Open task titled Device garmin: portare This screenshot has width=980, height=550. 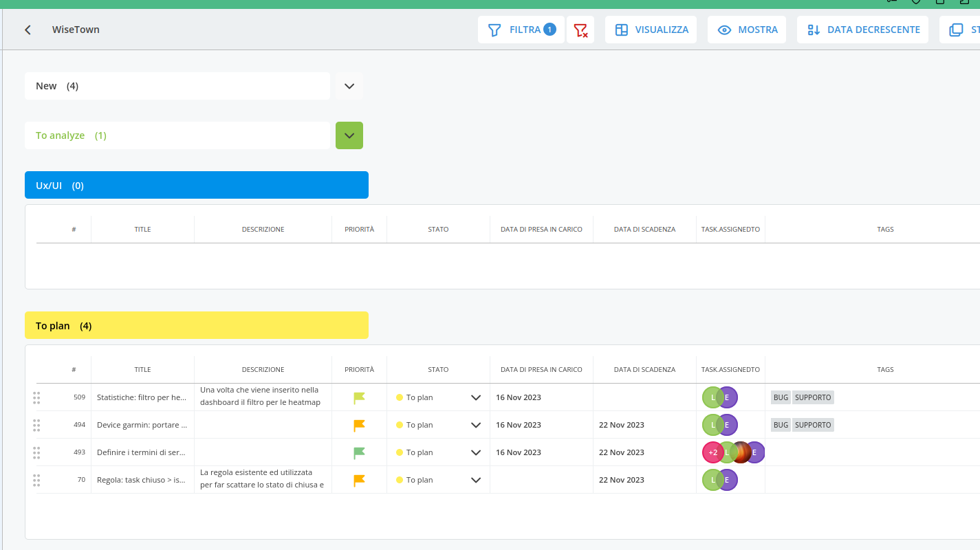pyautogui.click(x=142, y=425)
